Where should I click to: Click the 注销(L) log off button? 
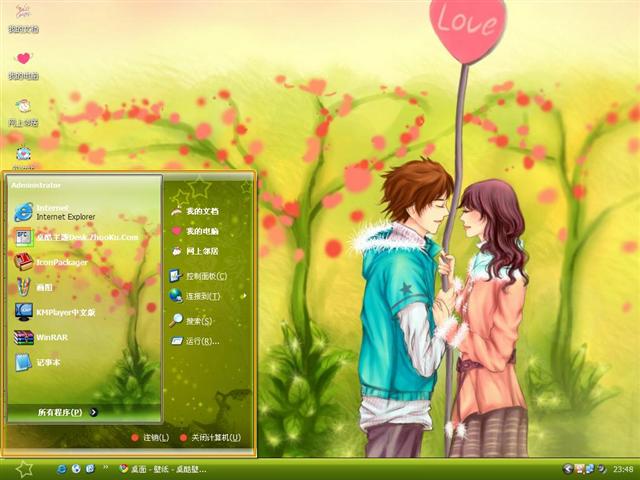tap(150, 438)
